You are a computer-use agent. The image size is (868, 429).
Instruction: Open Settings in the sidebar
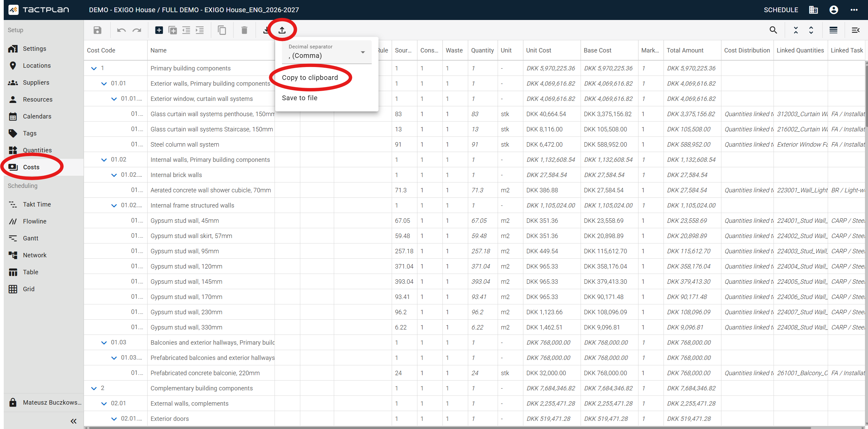pyautogui.click(x=44, y=49)
